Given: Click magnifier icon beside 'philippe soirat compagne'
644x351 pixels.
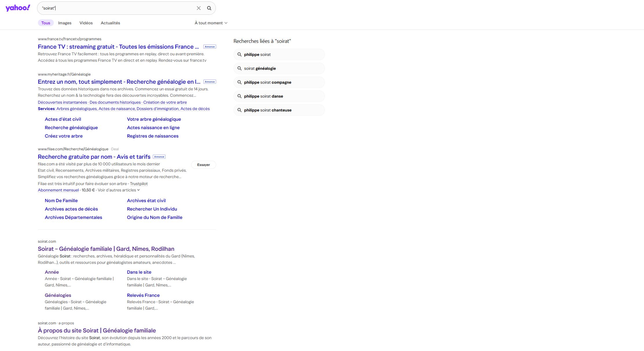Looking at the screenshot, I should [240, 82].
